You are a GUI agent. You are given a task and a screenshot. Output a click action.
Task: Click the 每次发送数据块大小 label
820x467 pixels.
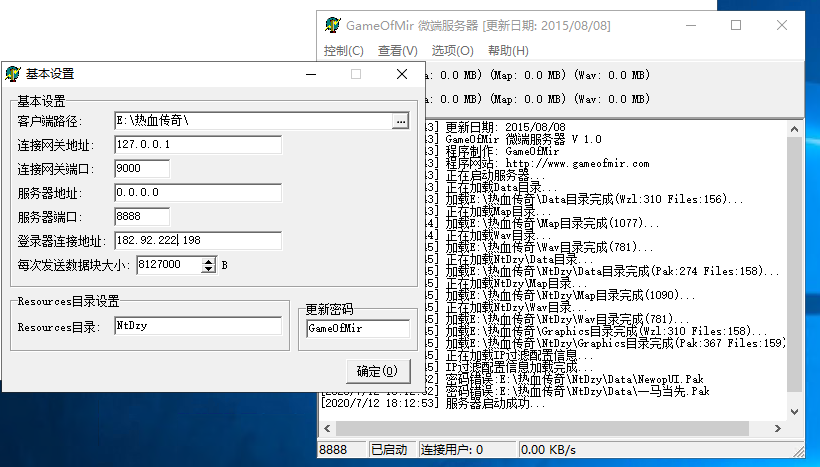tap(73, 265)
